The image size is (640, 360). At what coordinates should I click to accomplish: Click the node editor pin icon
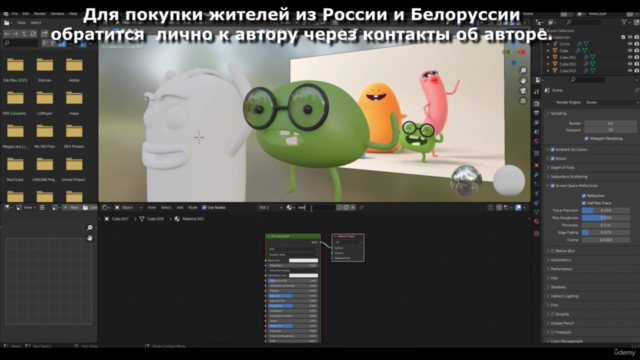tap(361, 207)
